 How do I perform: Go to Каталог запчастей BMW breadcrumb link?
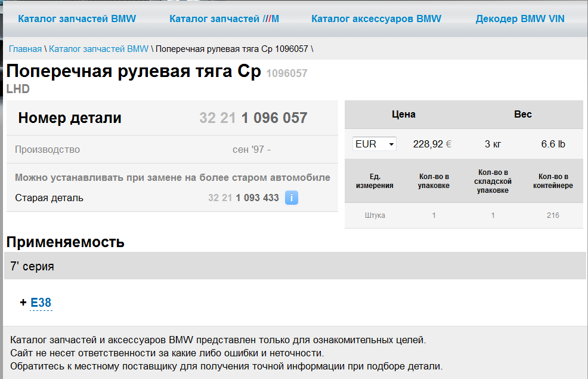pos(98,49)
